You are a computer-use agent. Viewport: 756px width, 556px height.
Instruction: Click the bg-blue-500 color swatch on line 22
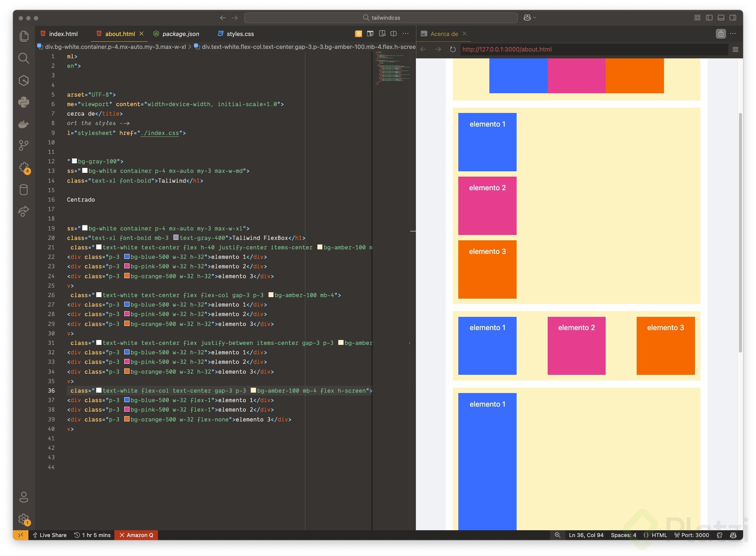(x=127, y=257)
